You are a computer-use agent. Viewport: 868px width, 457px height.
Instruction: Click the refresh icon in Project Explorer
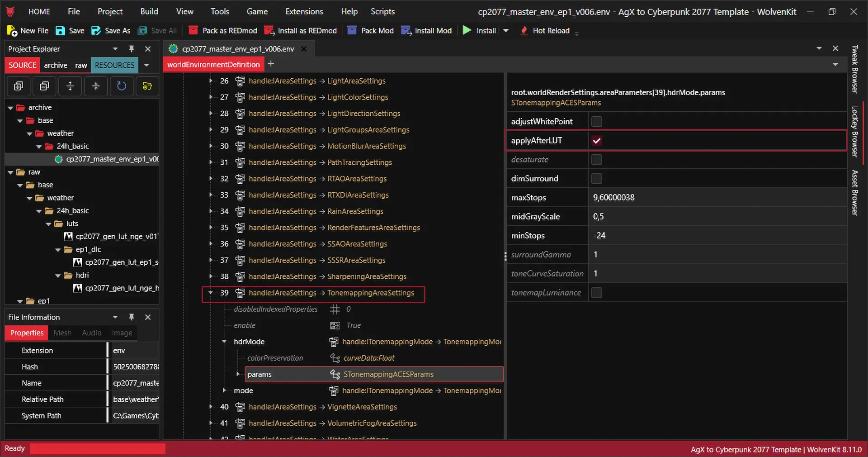122,86
